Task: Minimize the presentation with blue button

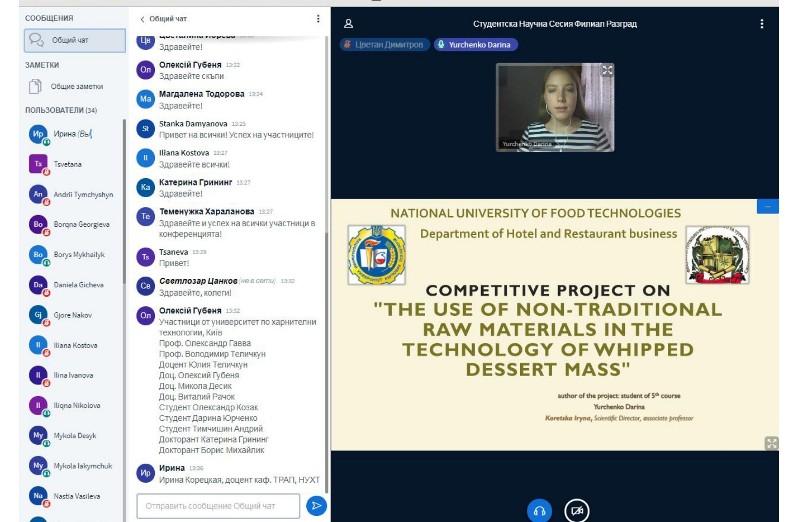Action: 768,206
